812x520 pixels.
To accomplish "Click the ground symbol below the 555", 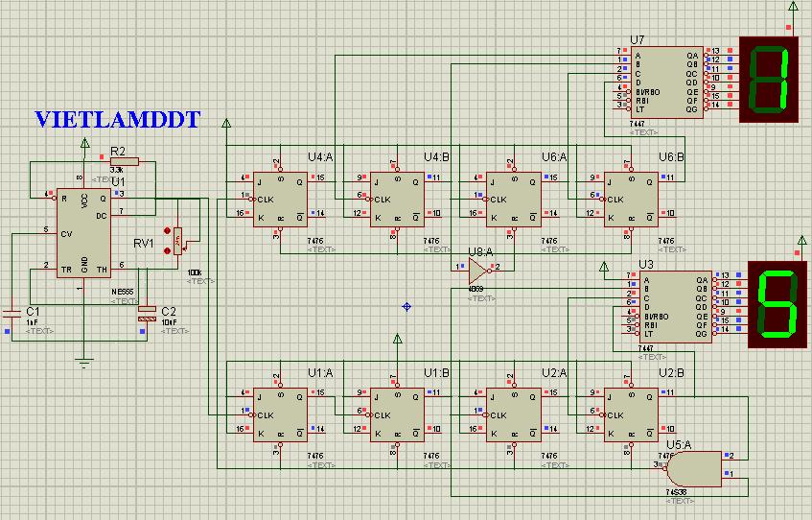I will pyautogui.click(x=84, y=362).
